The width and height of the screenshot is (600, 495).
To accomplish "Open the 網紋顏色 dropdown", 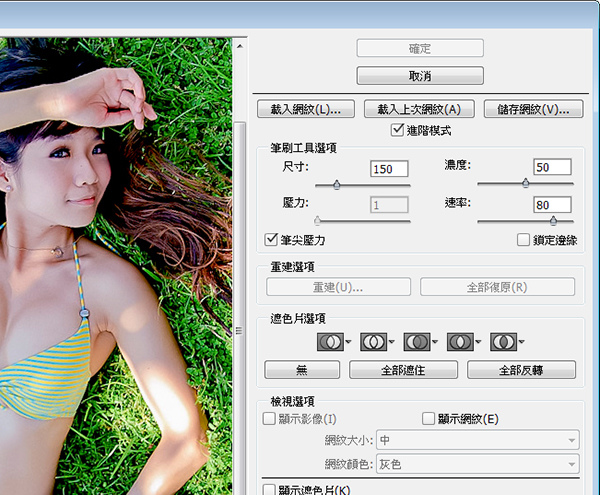I will (478, 464).
